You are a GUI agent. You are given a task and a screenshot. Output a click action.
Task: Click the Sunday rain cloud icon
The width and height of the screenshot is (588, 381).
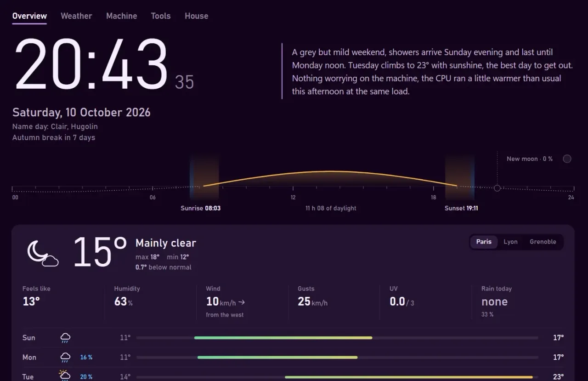[65, 338]
